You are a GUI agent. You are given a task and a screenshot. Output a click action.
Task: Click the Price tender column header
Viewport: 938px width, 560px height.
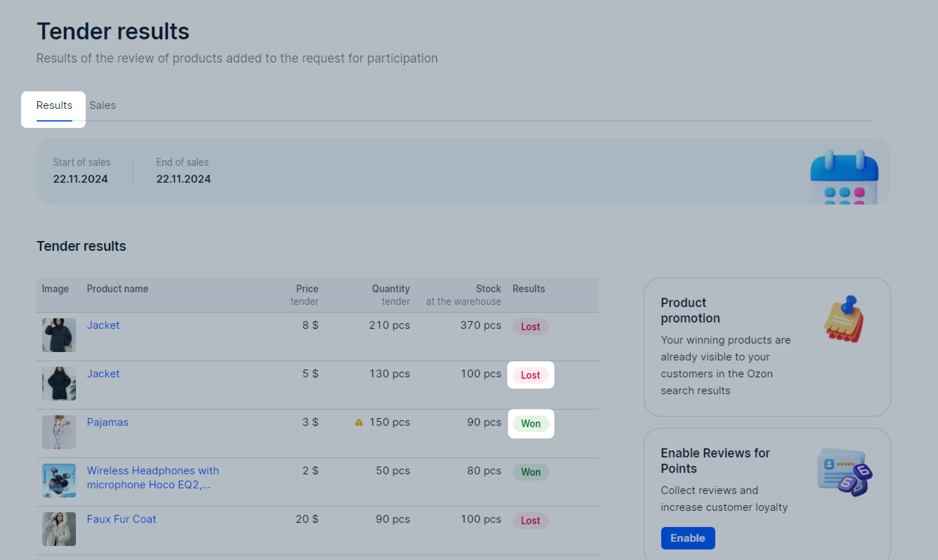(x=305, y=295)
